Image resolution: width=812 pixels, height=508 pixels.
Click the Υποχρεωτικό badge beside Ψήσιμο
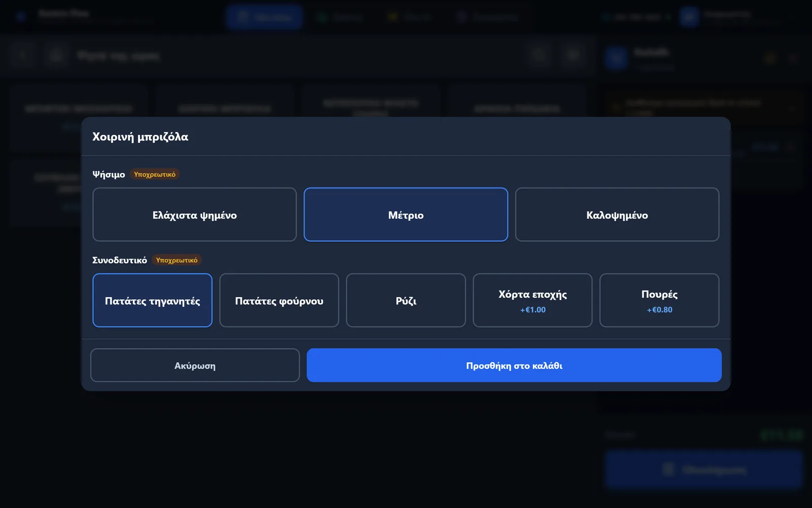click(x=155, y=174)
